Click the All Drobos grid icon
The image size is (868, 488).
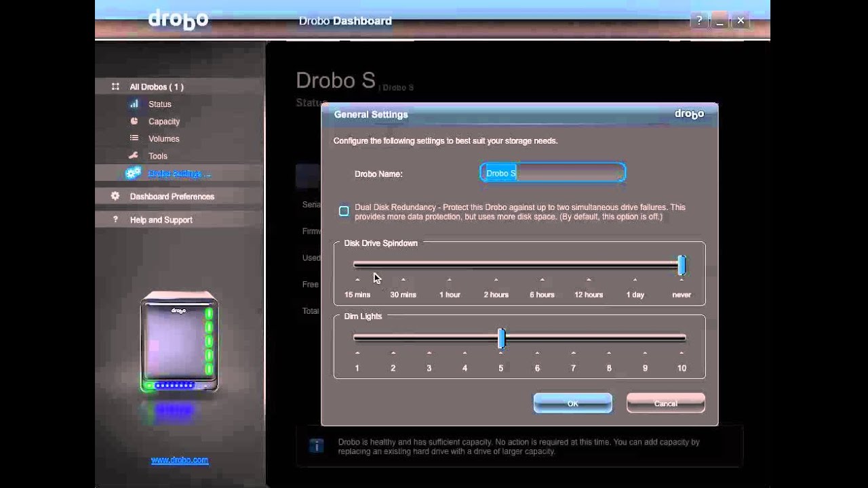tap(115, 87)
